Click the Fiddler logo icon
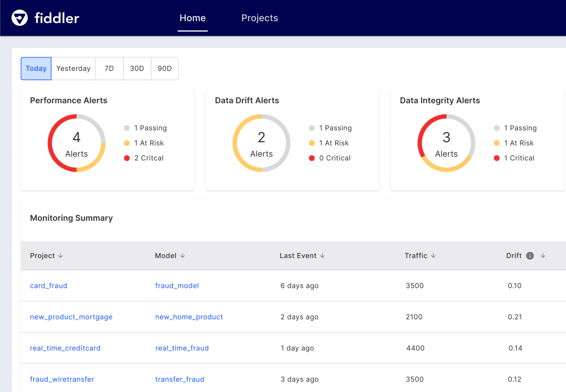The image size is (566, 392). pyautogui.click(x=19, y=18)
